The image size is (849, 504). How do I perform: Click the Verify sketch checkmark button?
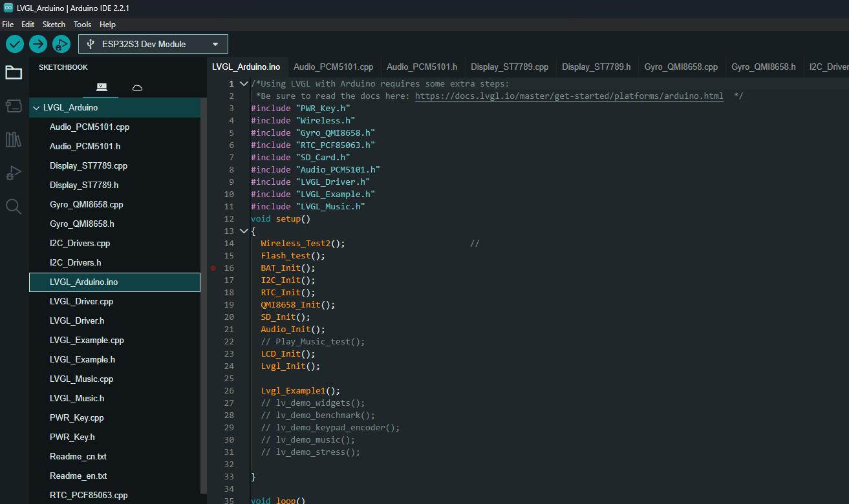(x=15, y=44)
